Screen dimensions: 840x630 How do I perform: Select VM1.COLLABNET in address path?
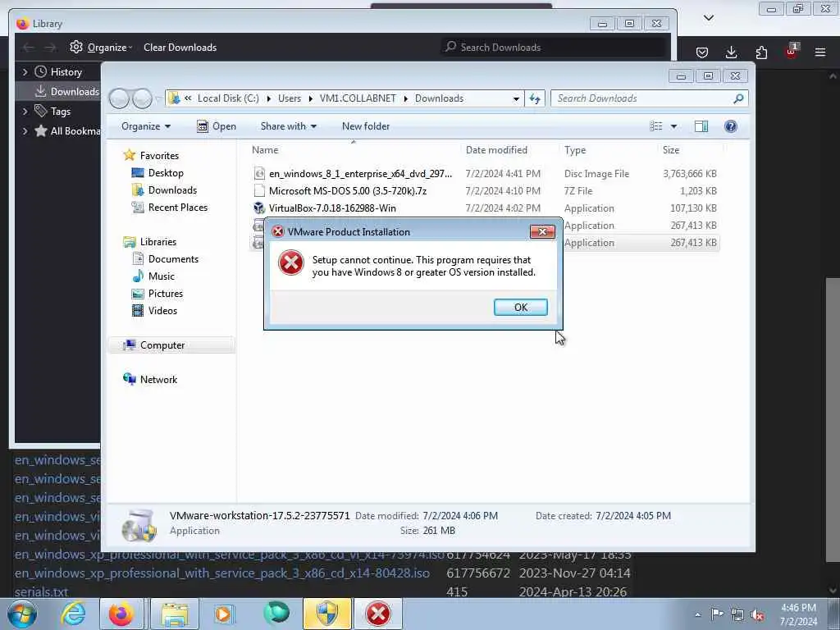tap(358, 98)
